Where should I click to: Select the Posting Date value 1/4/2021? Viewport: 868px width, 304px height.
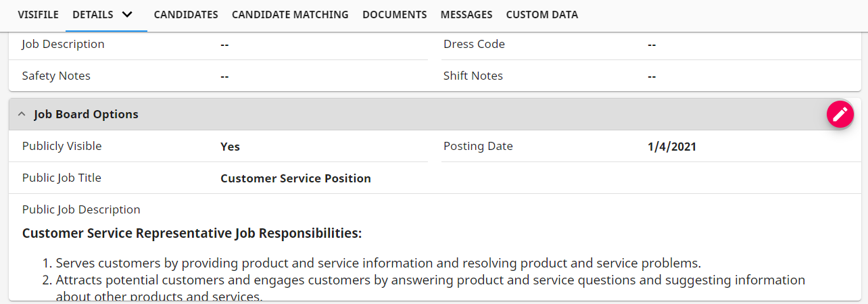click(671, 147)
